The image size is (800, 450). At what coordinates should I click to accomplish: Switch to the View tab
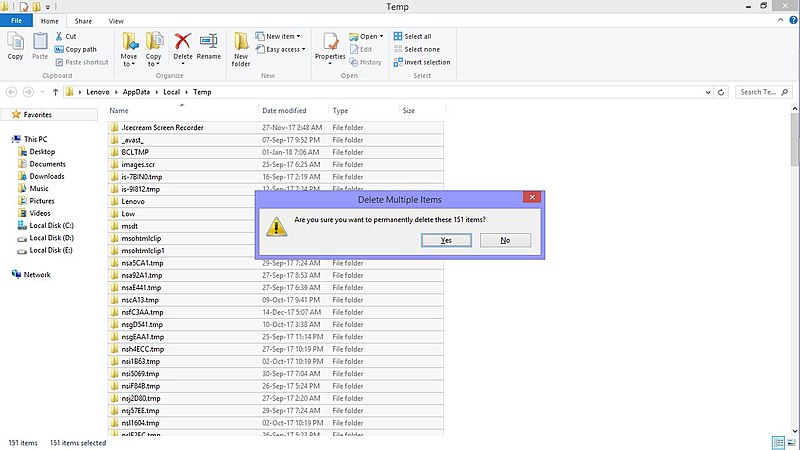(116, 21)
